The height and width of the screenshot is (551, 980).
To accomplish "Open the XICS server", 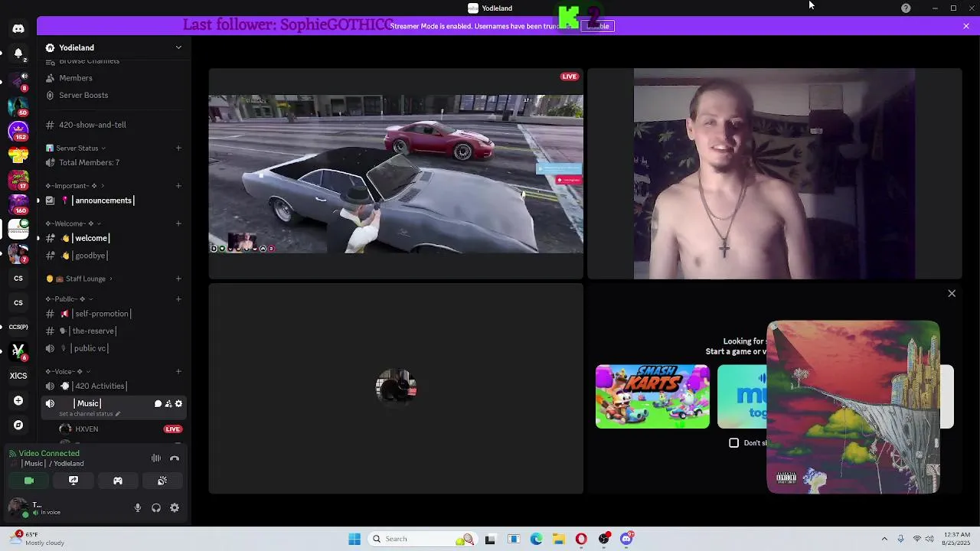I will coord(18,376).
